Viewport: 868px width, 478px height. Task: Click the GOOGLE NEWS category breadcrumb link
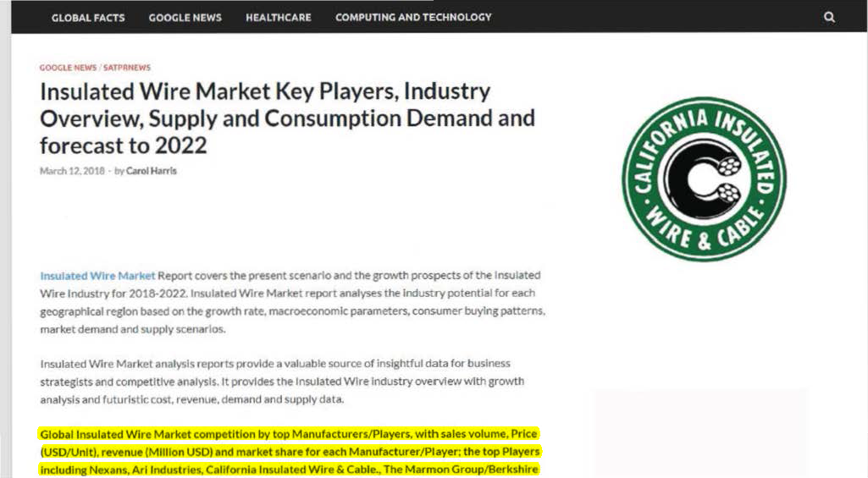click(x=68, y=68)
